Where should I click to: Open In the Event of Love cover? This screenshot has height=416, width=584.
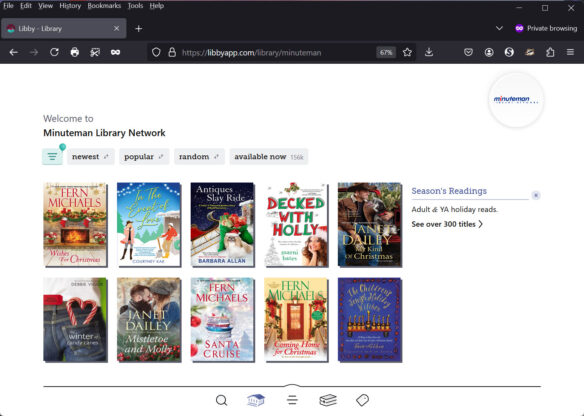tap(149, 225)
